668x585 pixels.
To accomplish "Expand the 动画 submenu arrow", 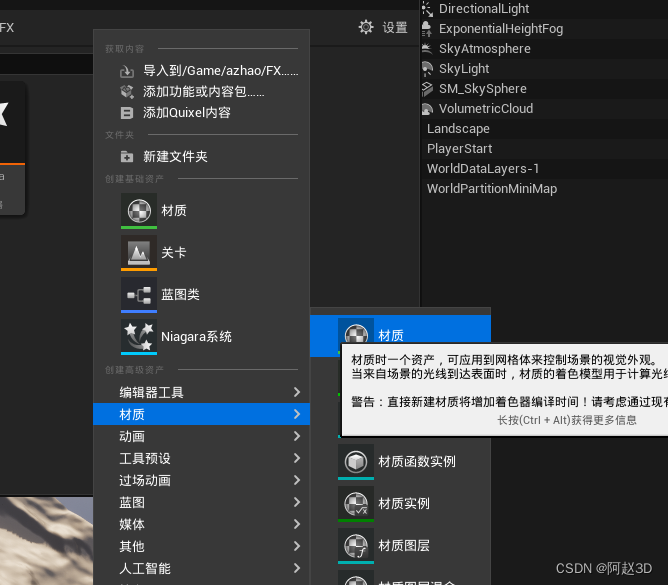I will (297, 436).
